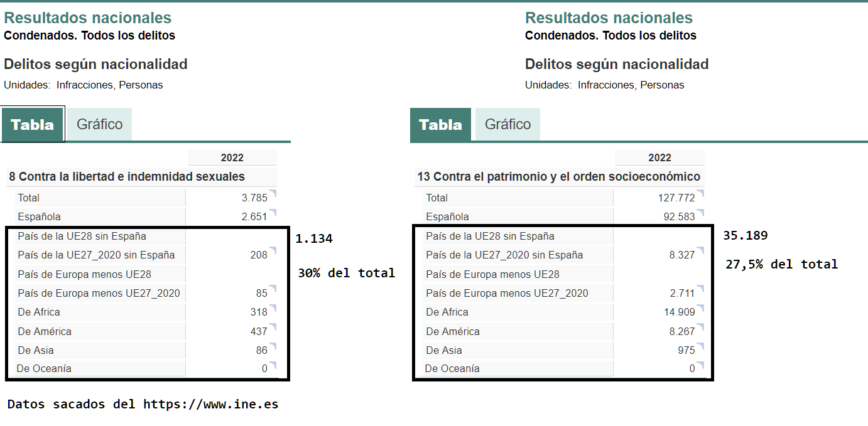The width and height of the screenshot is (868, 426).
Task: Click corner note icon beside 437 De América
Action: coord(273,326)
